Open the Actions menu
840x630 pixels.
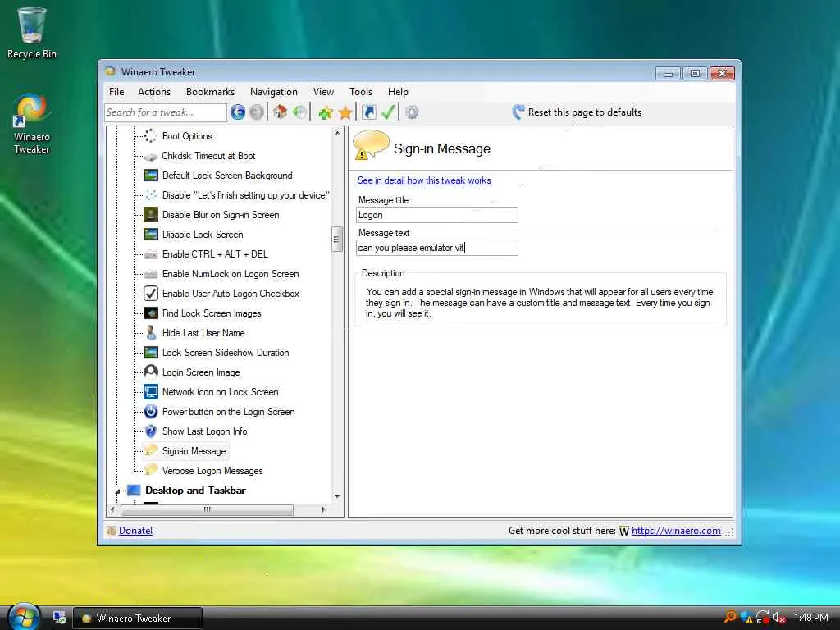[x=153, y=92]
